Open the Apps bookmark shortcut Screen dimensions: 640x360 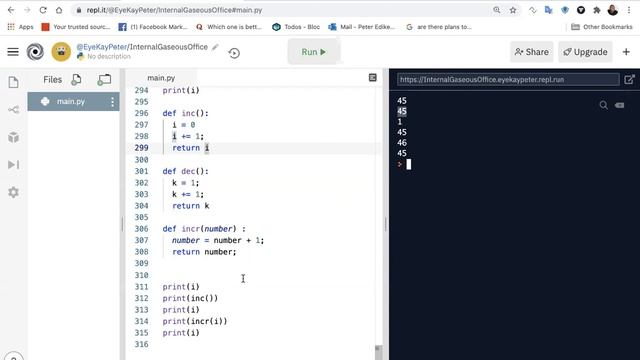pos(20,27)
